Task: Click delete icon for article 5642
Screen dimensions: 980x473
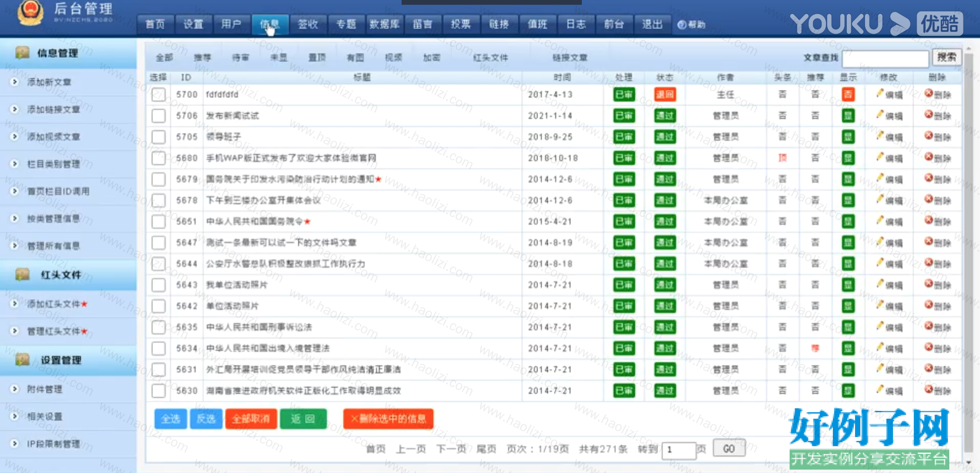Action: click(x=929, y=305)
